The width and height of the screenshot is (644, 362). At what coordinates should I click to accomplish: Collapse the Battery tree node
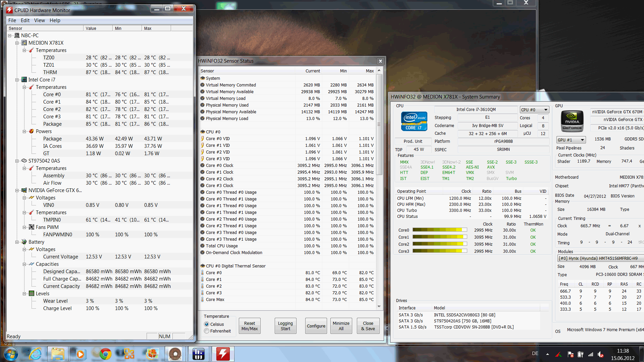coord(17,242)
